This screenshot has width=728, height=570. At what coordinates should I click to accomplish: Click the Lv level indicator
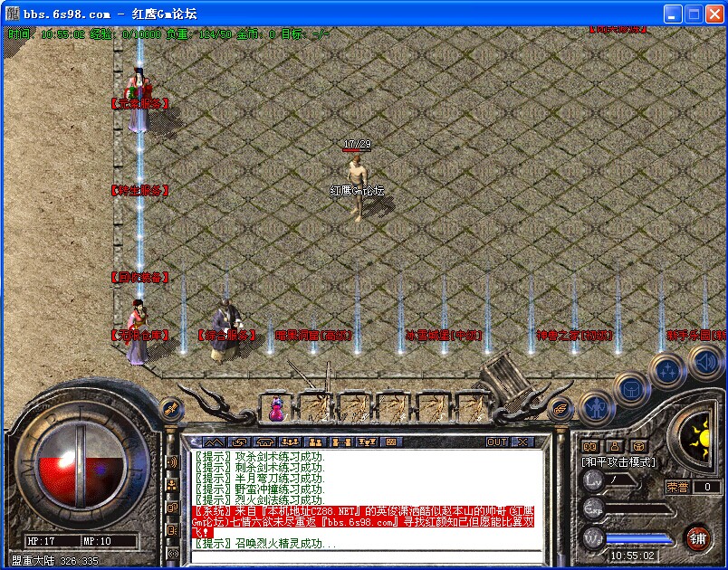click(x=593, y=480)
